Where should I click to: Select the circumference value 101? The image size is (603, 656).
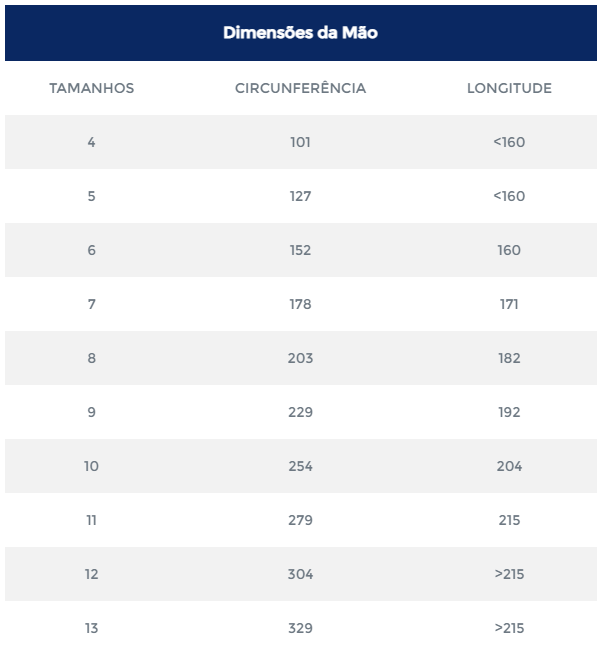300,142
